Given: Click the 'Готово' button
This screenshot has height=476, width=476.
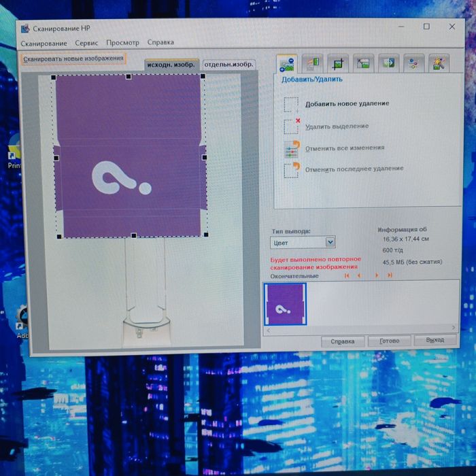Looking at the screenshot, I should pos(389,341).
